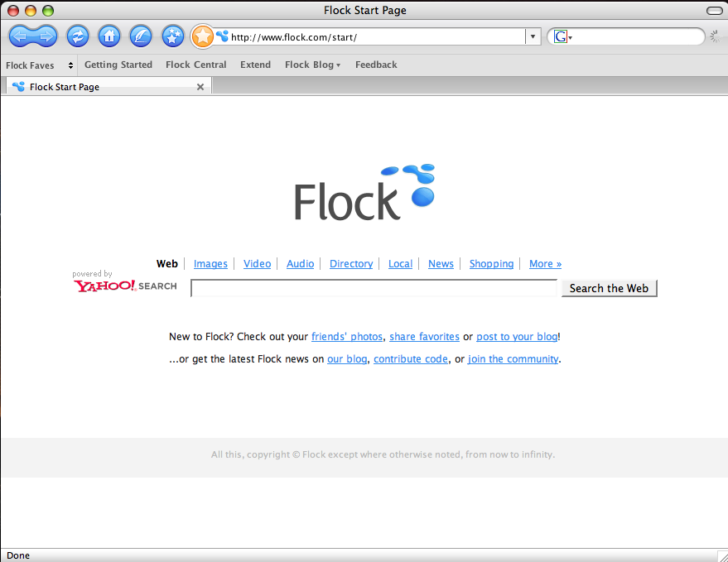Star this page with the orange star button
Image resolution: width=728 pixels, height=562 pixels.
(x=202, y=36)
